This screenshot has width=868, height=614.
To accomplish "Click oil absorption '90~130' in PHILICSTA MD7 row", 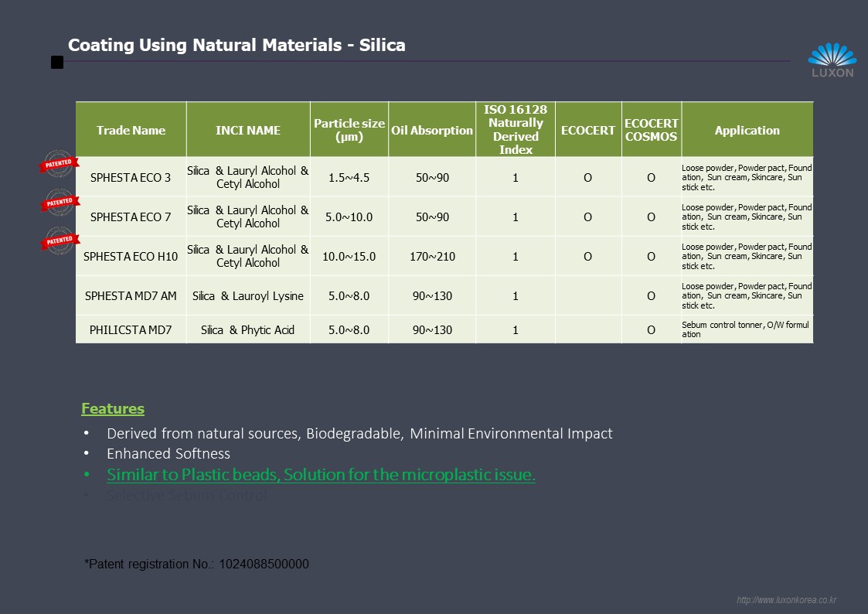I will click(x=432, y=329).
